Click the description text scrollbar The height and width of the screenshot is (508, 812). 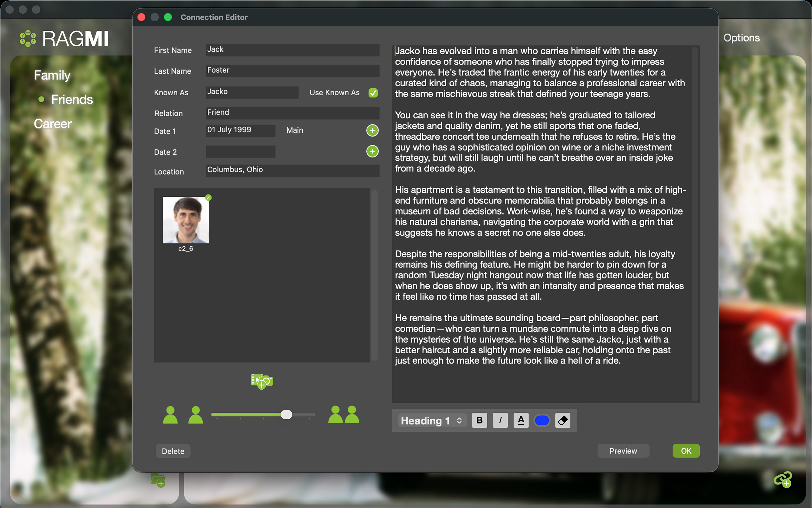(695, 224)
